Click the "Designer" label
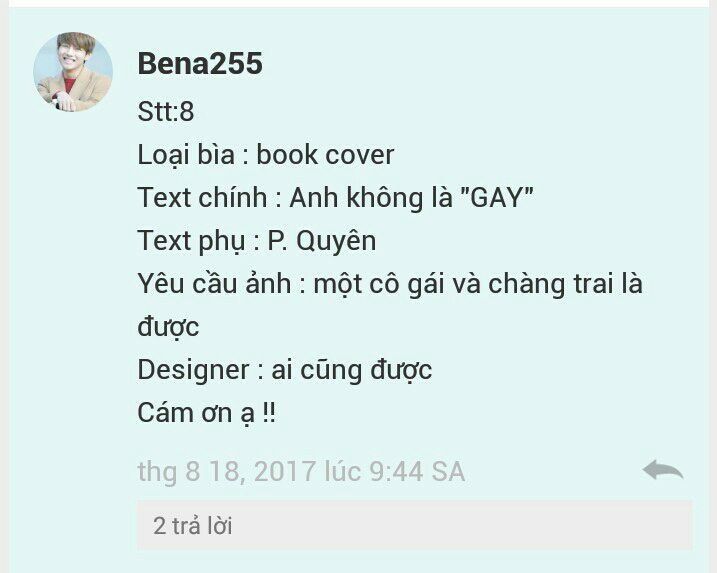This screenshot has height=573, width=717. (x=193, y=370)
